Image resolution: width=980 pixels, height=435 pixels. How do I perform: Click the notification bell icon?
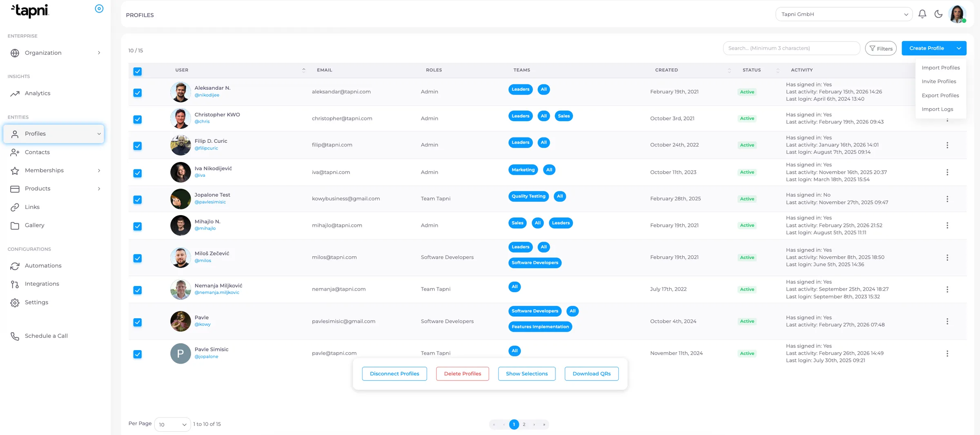pos(922,14)
